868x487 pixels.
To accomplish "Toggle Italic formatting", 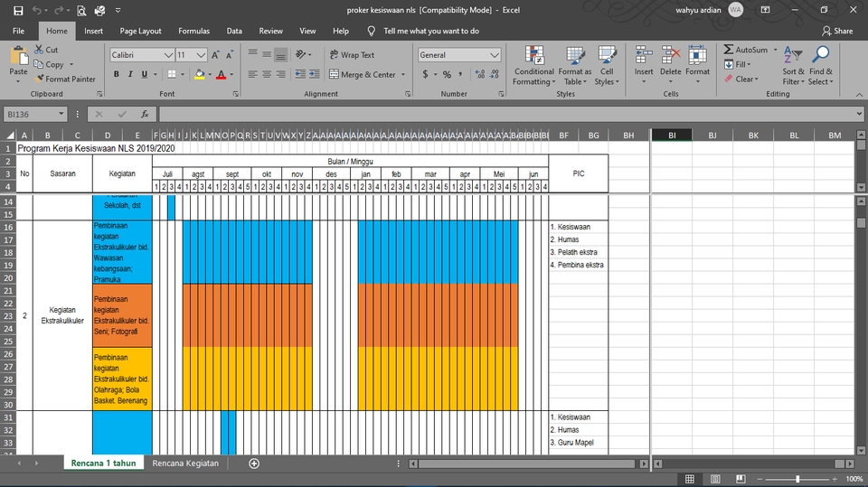I will (x=130, y=74).
